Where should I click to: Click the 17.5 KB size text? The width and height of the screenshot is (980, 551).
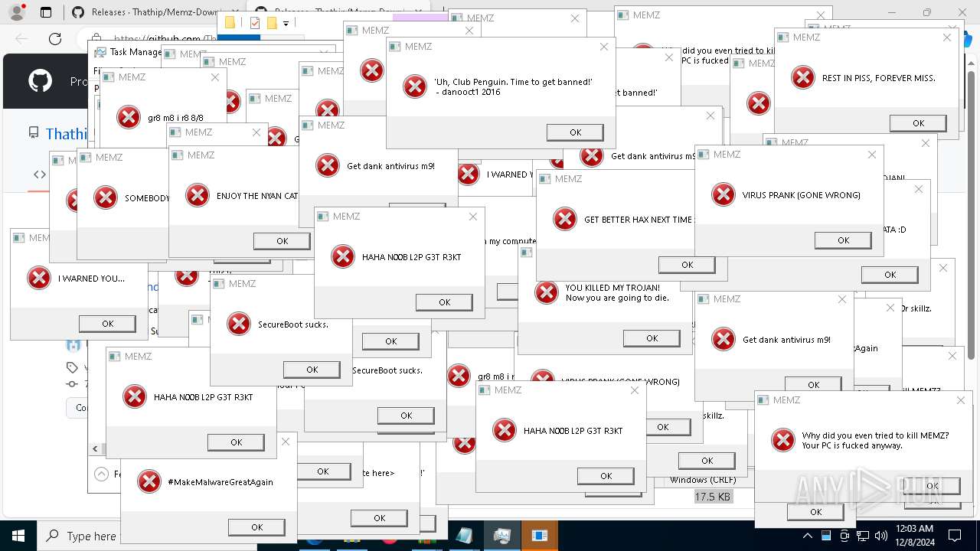point(713,497)
